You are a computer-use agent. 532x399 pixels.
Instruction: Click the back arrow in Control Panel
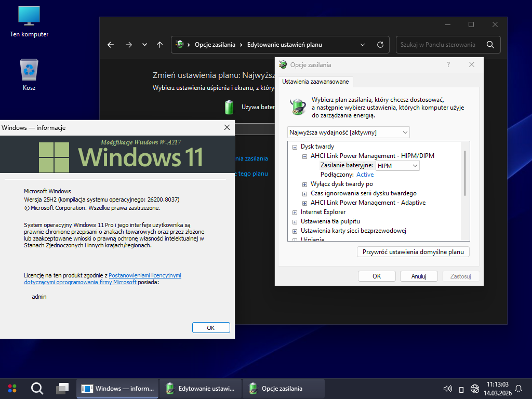tap(111, 45)
